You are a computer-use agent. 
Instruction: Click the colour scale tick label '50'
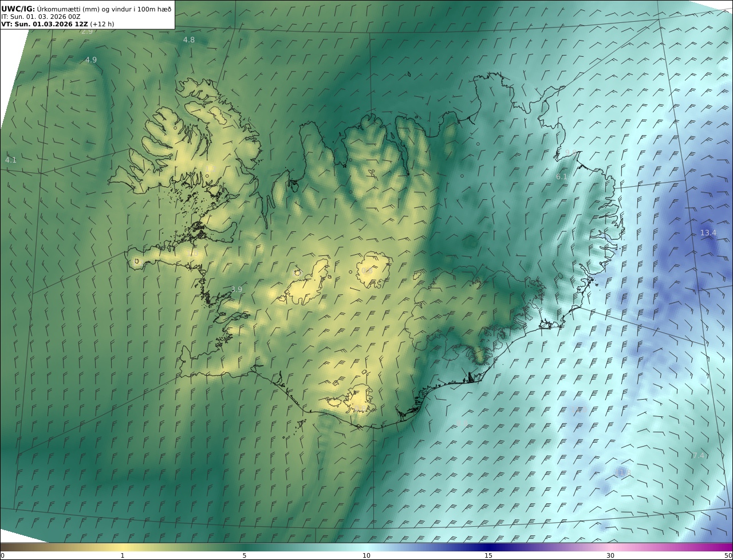click(x=728, y=555)
